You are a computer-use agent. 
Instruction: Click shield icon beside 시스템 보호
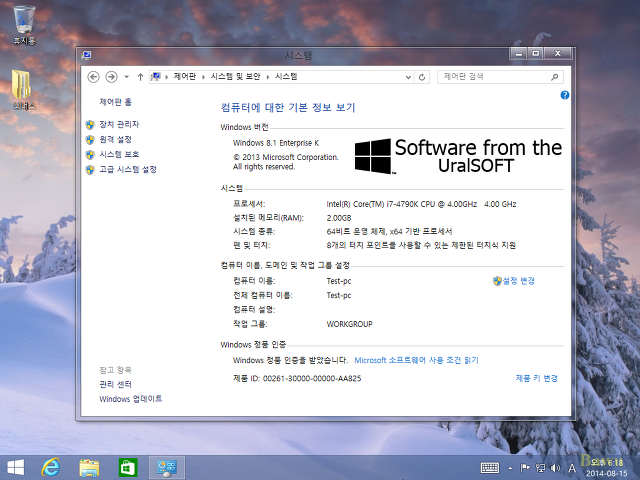click(x=90, y=155)
